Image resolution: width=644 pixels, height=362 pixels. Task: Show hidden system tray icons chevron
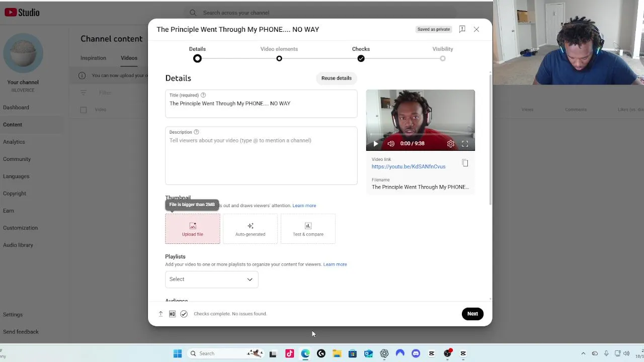[x=583, y=353]
